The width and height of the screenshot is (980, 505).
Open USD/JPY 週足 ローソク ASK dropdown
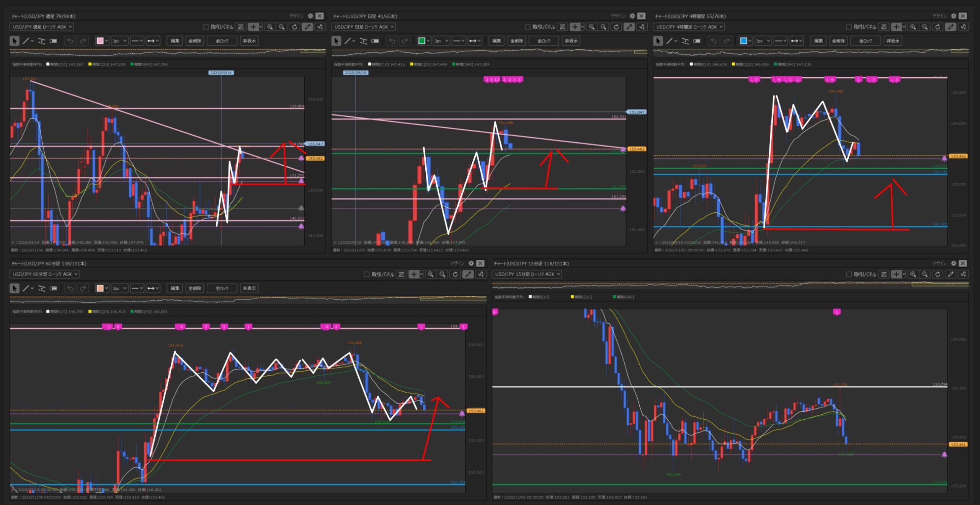41,27
